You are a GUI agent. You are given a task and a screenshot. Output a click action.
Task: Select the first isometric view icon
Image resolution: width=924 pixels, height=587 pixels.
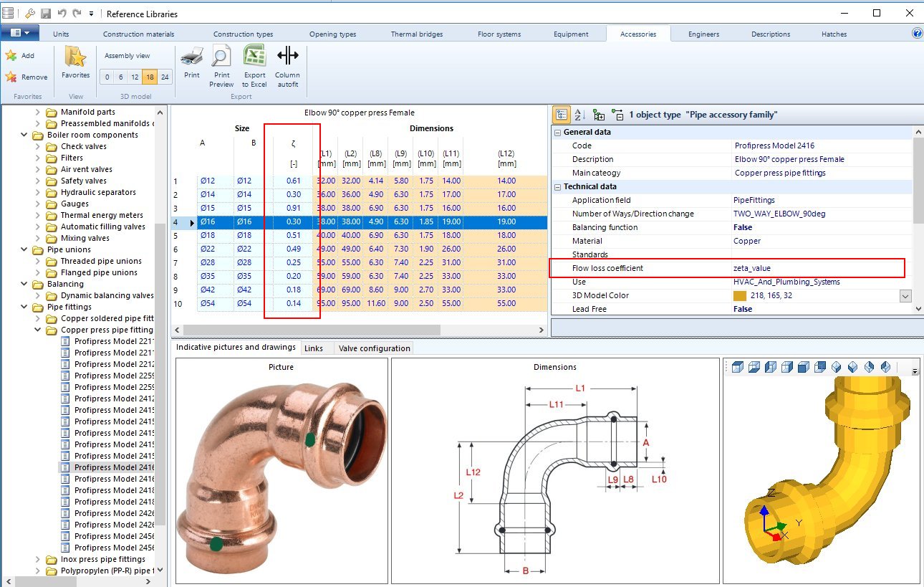tap(837, 367)
